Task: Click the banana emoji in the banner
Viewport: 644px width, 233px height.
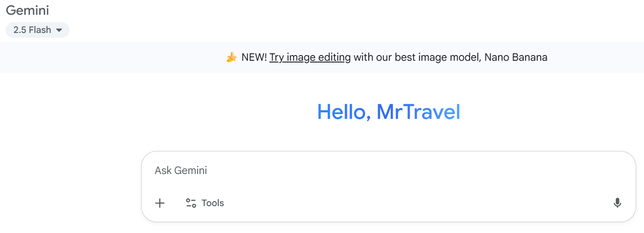Action: coord(231,57)
